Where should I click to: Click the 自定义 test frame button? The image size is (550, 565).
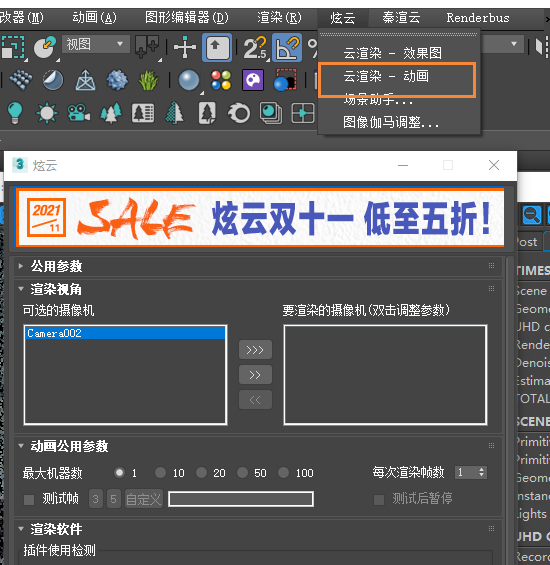(x=144, y=499)
